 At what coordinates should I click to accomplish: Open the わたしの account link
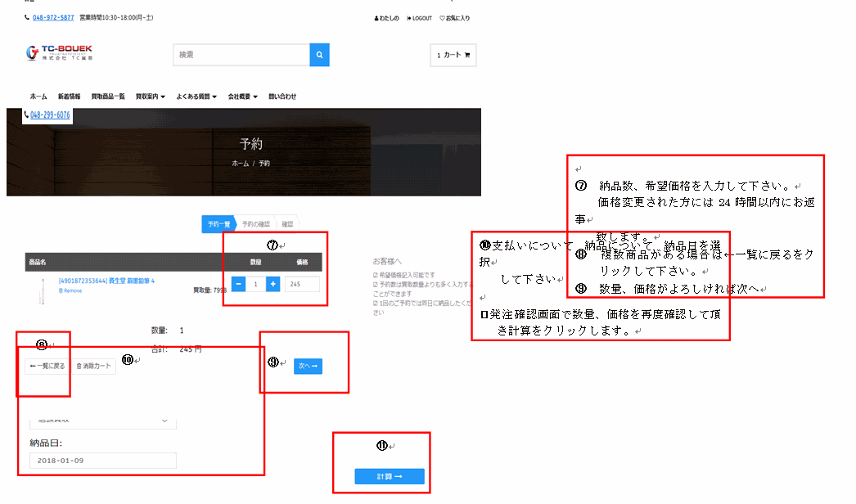coord(386,18)
